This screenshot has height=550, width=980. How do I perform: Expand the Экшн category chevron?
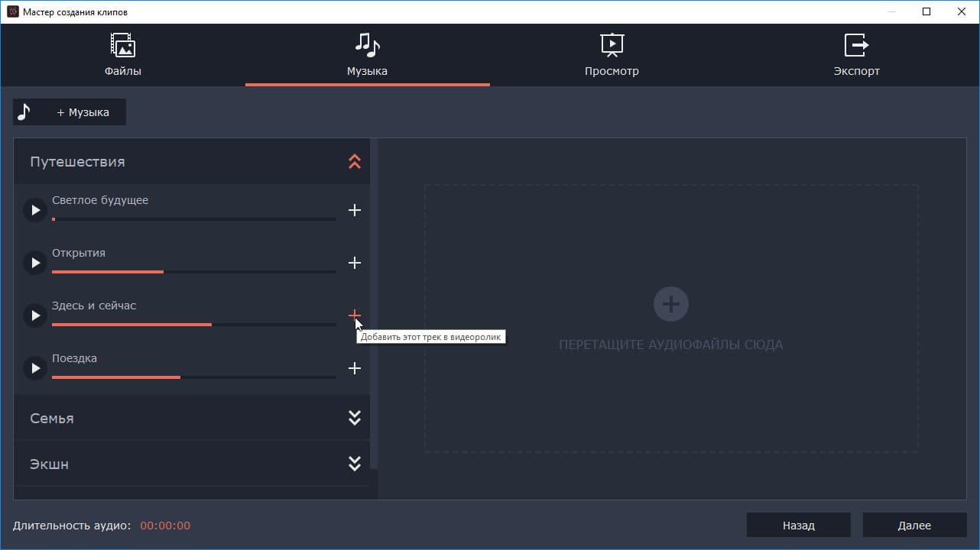(x=355, y=464)
